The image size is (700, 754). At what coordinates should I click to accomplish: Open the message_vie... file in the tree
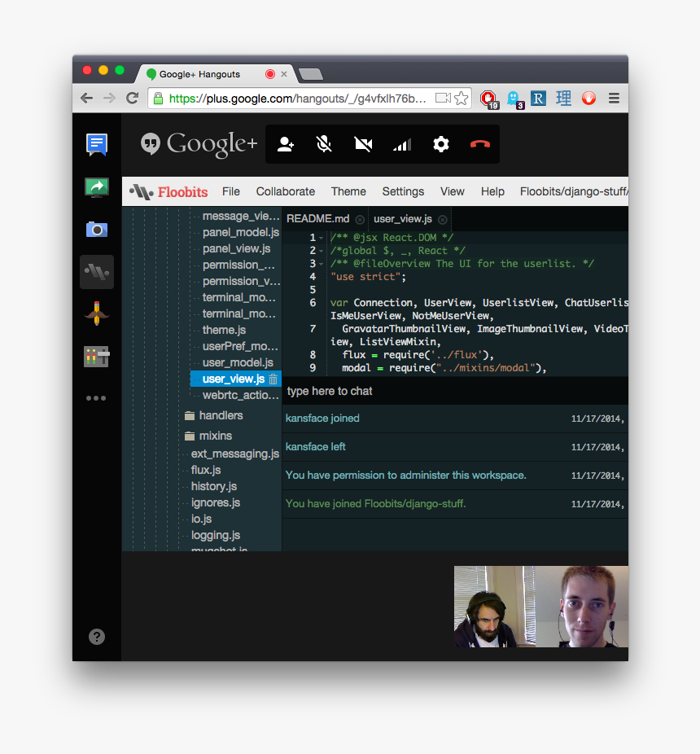click(241, 216)
